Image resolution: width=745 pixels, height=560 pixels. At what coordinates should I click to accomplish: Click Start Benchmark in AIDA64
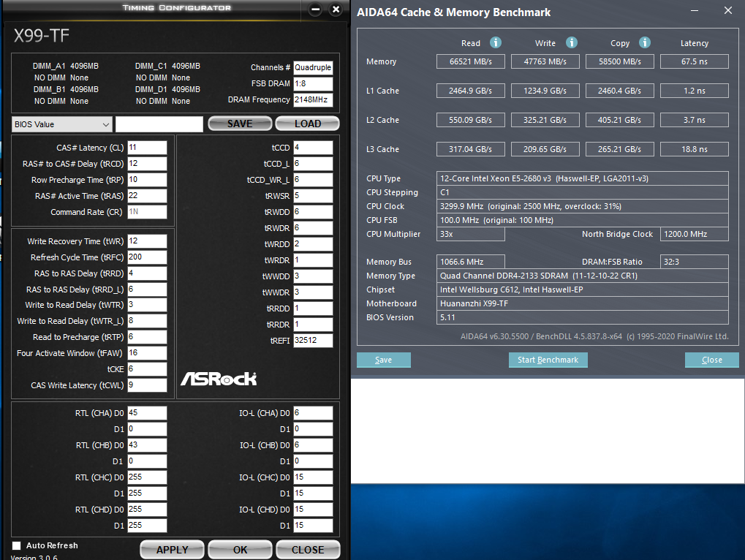coord(548,360)
